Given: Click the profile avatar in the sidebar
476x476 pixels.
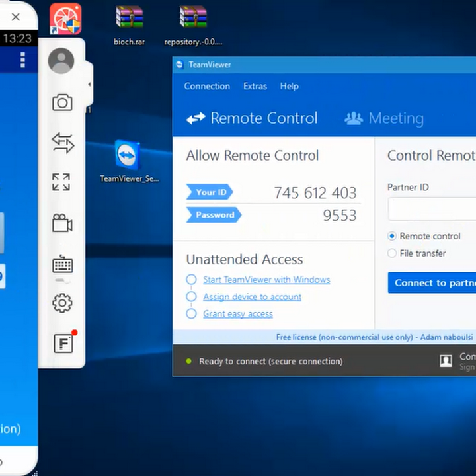Looking at the screenshot, I should (x=61, y=61).
